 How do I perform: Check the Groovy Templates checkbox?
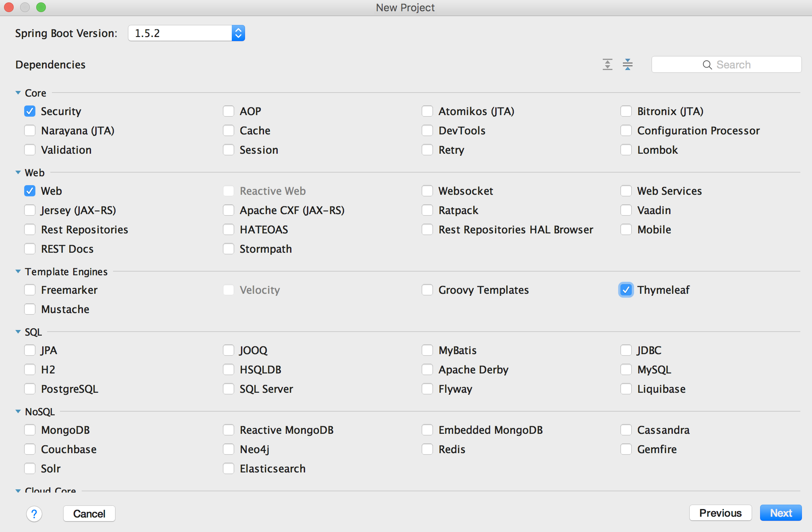pyautogui.click(x=427, y=290)
